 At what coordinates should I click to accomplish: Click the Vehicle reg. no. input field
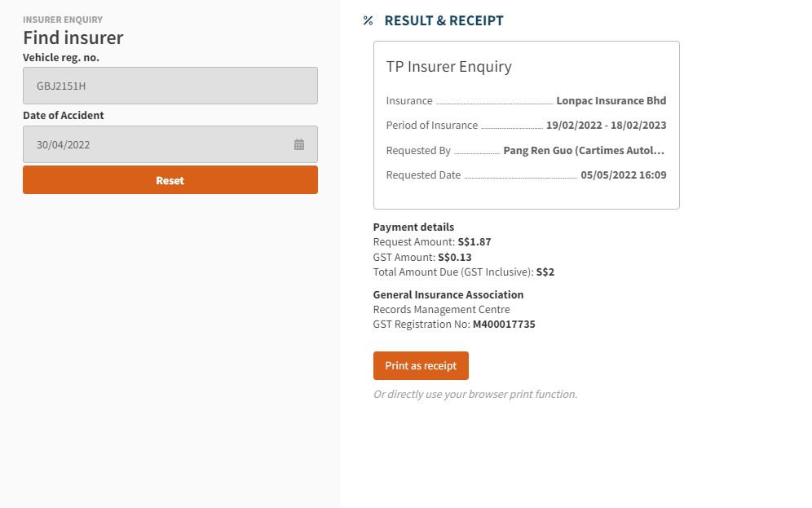tap(170, 85)
